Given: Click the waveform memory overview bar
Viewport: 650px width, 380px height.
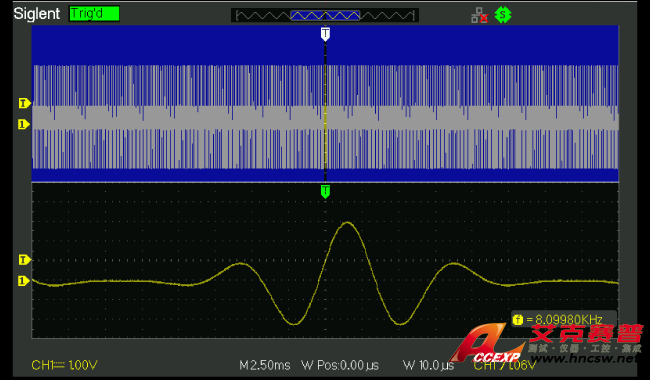Looking at the screenshot, I should click(325, 16).
